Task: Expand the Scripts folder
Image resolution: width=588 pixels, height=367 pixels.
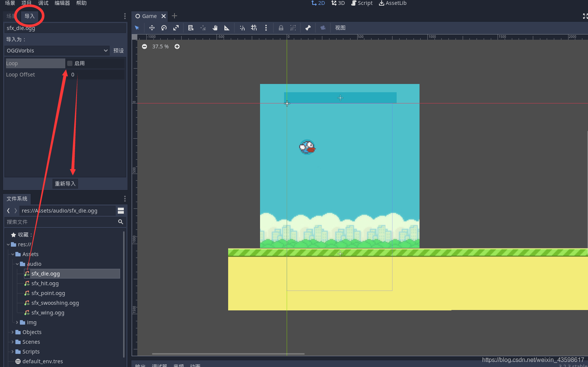Action: [13, 352]
